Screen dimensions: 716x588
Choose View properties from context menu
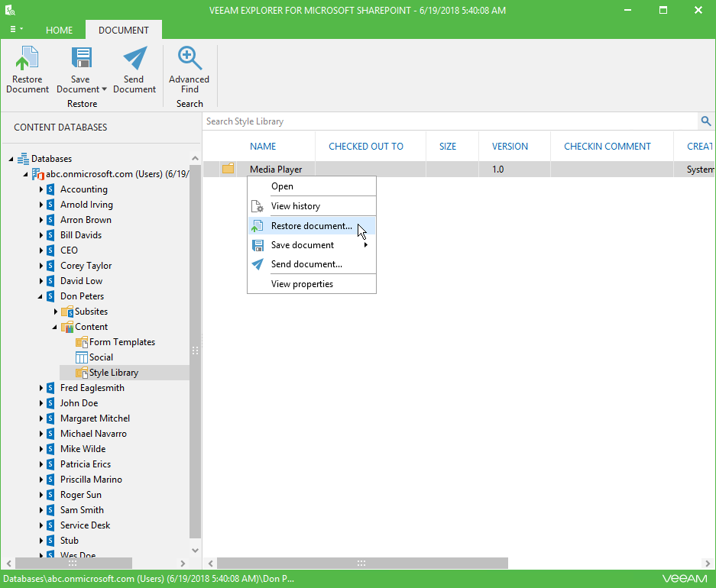(x=312, y=284)
